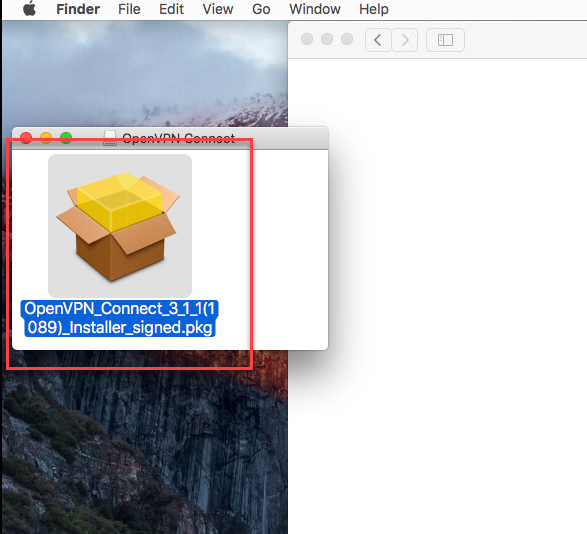Open the Finder application menu
This screenshot has height=534, width=587.
tap(78, 9)
